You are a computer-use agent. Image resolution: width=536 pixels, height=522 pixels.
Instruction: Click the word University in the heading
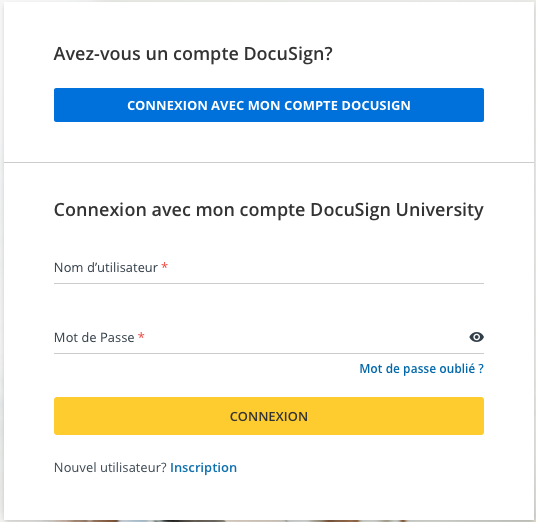pos(440,210)
